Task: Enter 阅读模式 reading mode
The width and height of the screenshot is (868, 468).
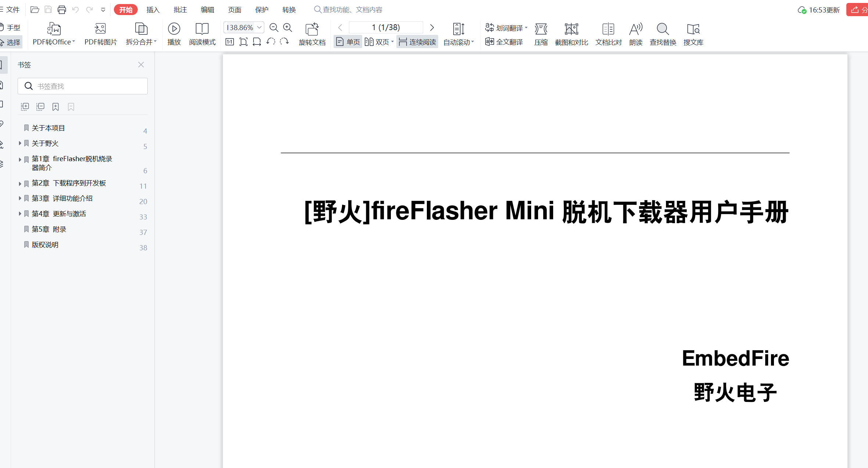Action: pyautogui.click(x=202, y=34)
